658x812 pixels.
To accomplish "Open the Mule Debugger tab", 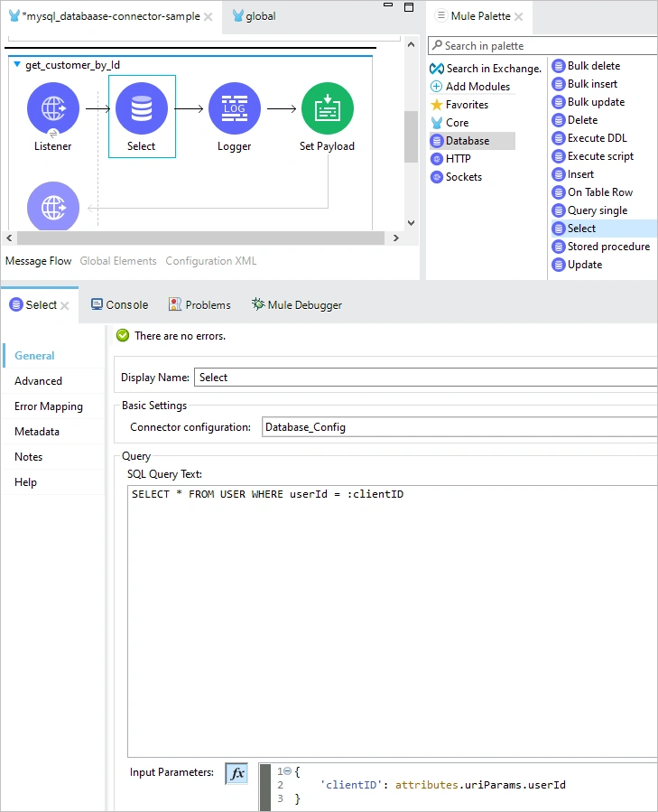I will (x=297, y=305).
